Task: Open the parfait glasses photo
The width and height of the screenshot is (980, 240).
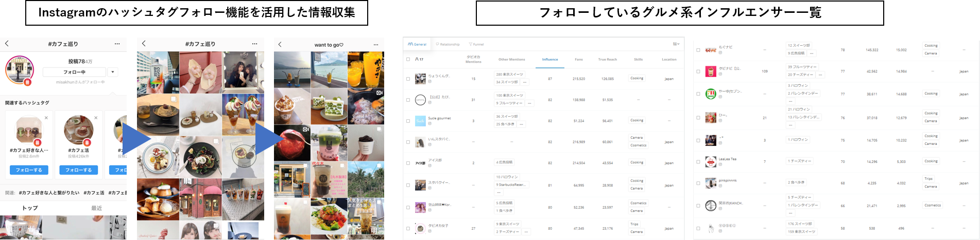Action: tap(243, 114)
